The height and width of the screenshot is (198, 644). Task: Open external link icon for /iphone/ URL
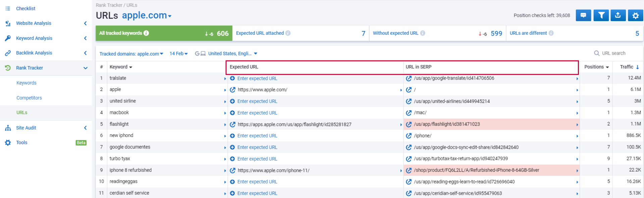(x=409, y=136)
